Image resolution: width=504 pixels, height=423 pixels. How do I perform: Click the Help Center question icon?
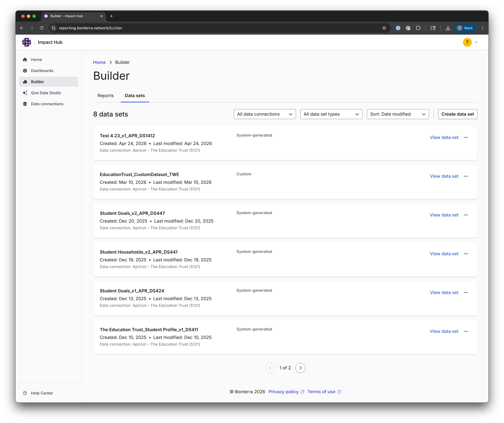pyautogui.click(x=25, y=393)
